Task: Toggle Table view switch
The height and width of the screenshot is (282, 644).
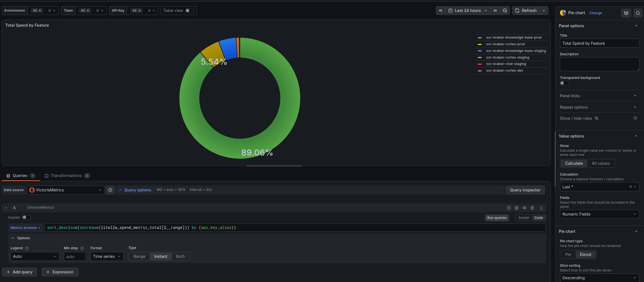Action: click(x=190, y=11)
